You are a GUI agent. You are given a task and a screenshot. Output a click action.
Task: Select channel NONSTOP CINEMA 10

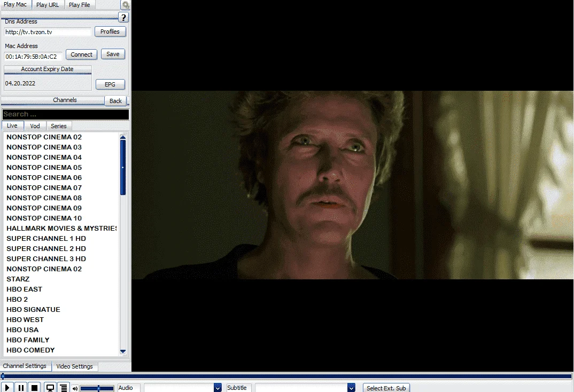point(44,218)
